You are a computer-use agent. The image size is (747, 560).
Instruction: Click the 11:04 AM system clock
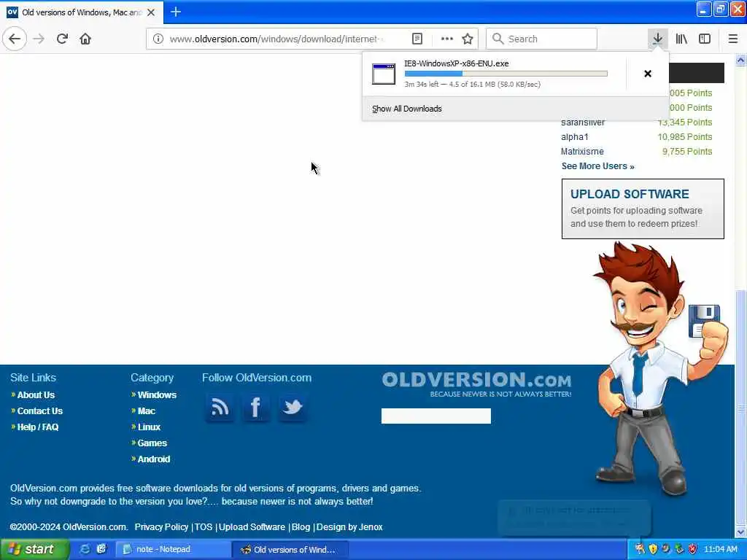tap(720, 549)
